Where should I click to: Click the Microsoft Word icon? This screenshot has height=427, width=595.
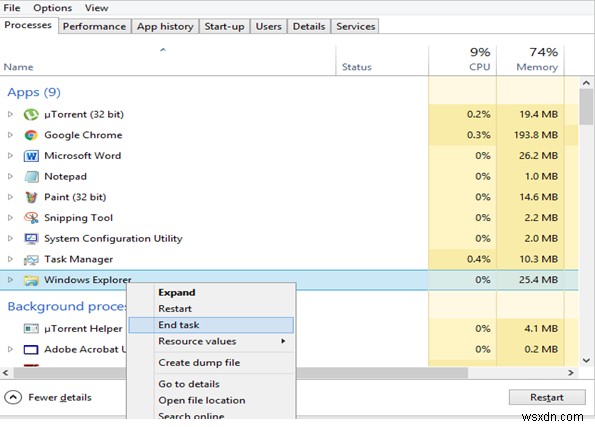pyautogui.click(x=31, y=156)
